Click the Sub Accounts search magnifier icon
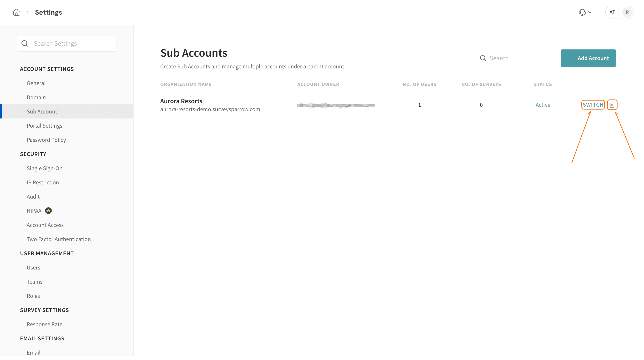 [x=483, y=58]
